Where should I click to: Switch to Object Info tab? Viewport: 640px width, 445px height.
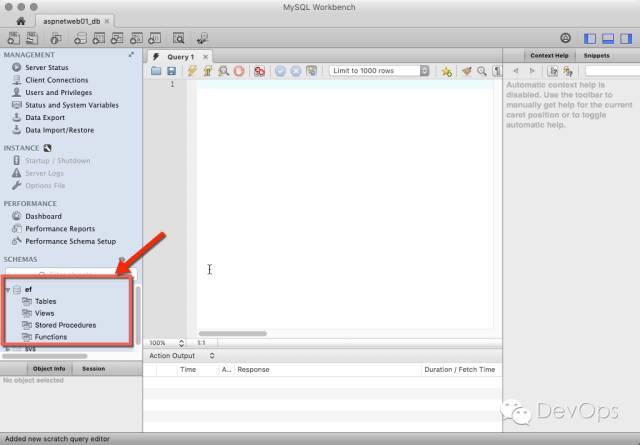(x=49, y=369)
